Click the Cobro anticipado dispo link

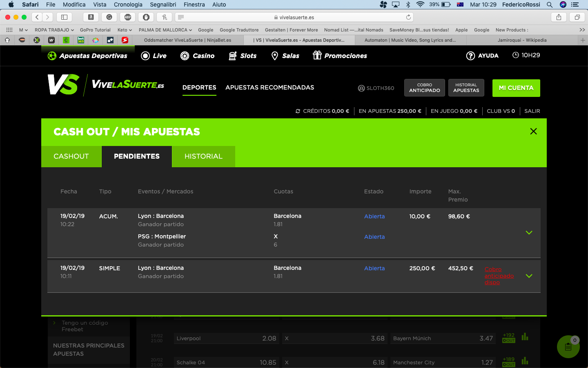point(499,276)
